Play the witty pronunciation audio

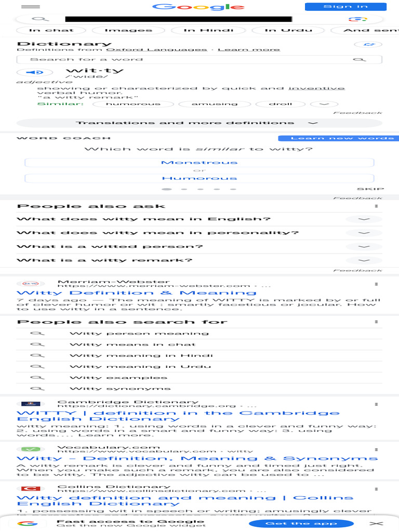(35, 72)
